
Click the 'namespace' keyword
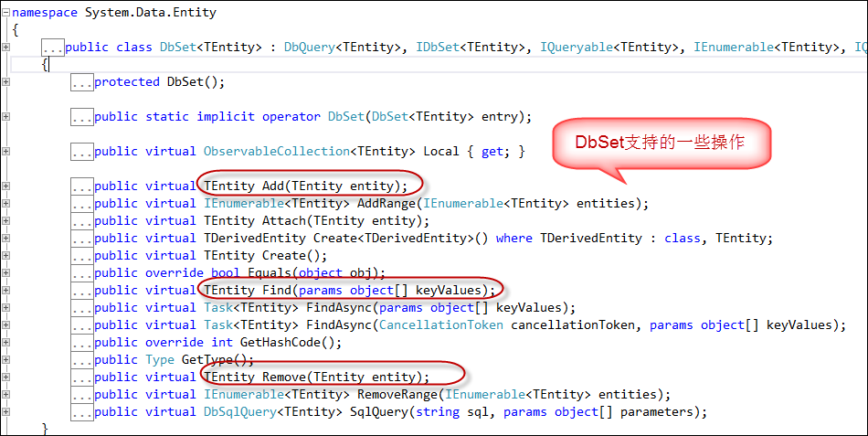tap(45, 13)
